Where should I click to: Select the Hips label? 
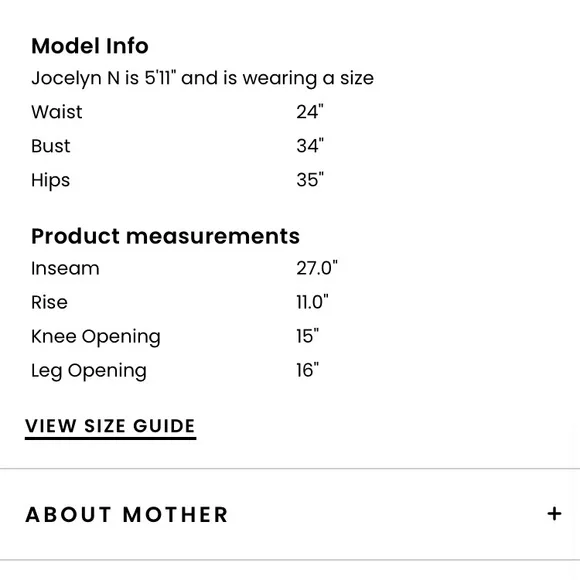pyautogui.click(x=51, y=181)
